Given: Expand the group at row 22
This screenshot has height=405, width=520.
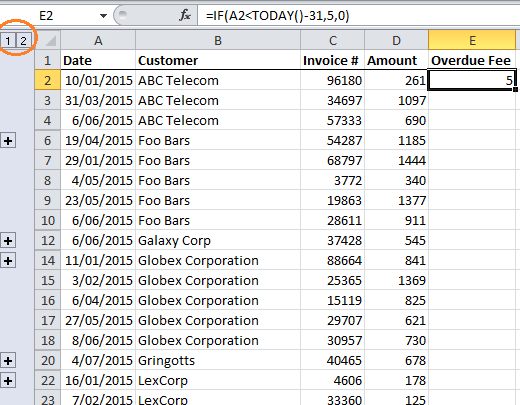Looking at the screenshot, I should click(x=8, y=381).
